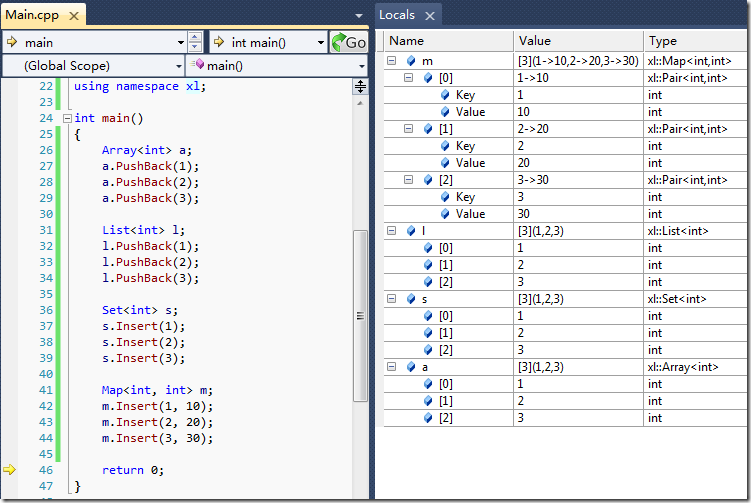Click the [2] element icon under a
This screenshot has width=751, height=503.
428,418
